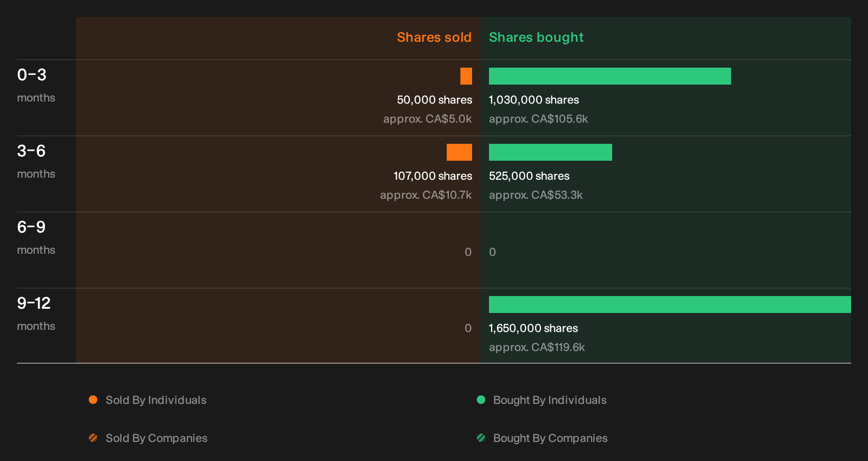Image resolution: width=868 pixels, height=461 pixels.
Task: Click the 50,000 shares value
Action: [x=435, y=100]
